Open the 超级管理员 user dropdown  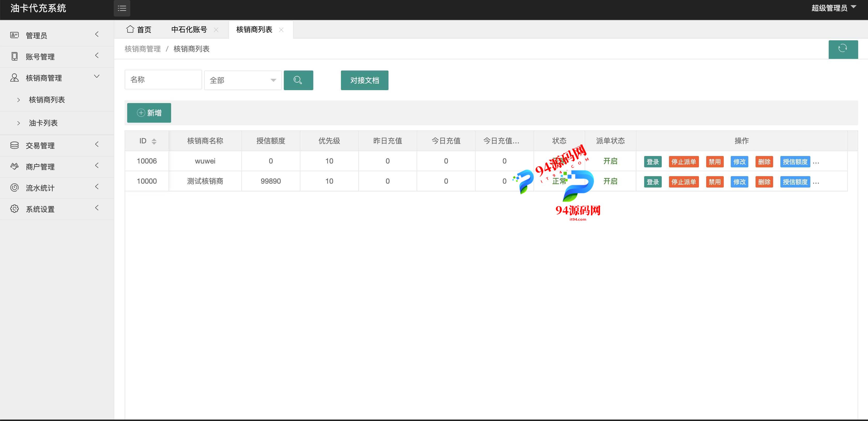834,8
